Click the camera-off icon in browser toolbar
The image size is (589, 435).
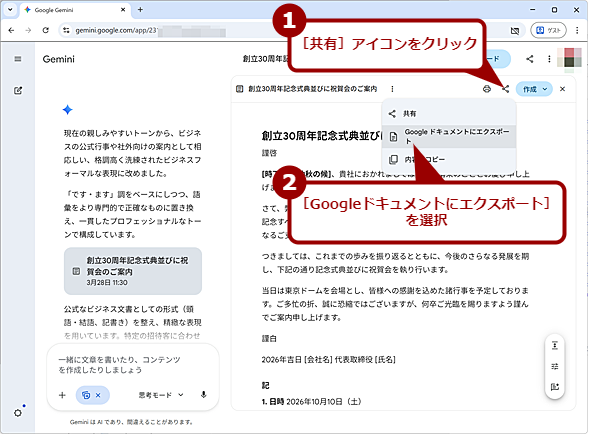515,30
